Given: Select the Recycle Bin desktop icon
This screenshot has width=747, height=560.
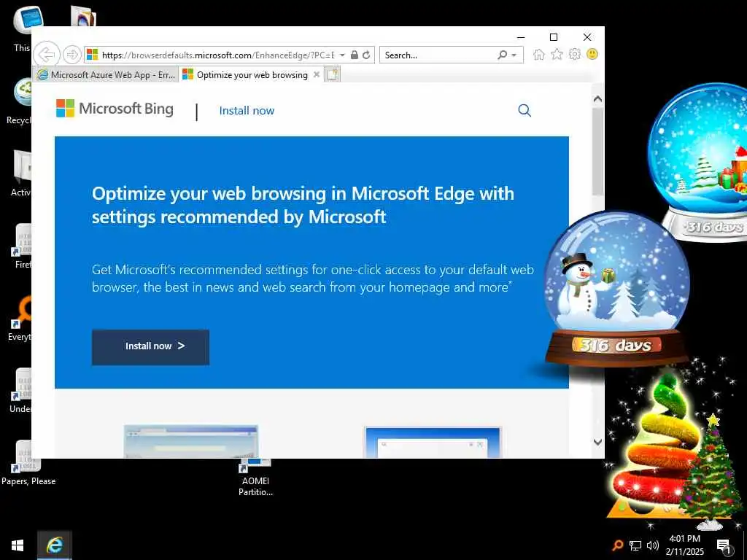Looking at the screenshot, I should click(19, 101).
